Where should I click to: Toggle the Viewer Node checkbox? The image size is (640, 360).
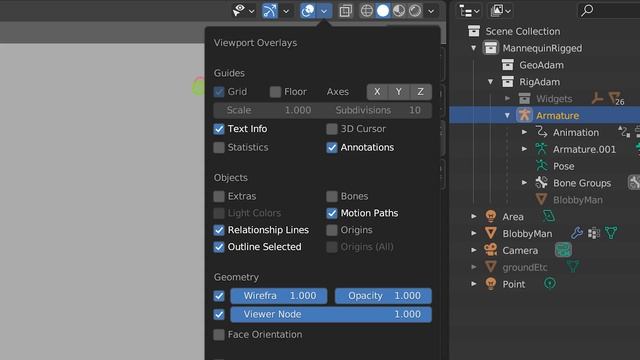pos(219,314)
